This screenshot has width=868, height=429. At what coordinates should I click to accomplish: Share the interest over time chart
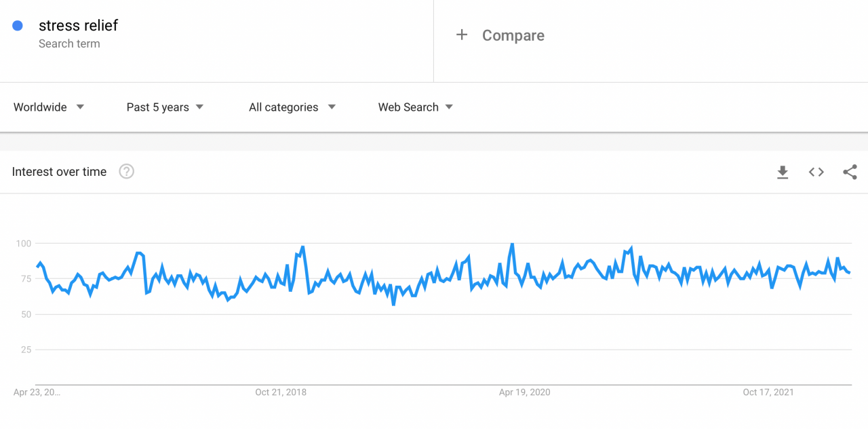(x=850, y=172)
